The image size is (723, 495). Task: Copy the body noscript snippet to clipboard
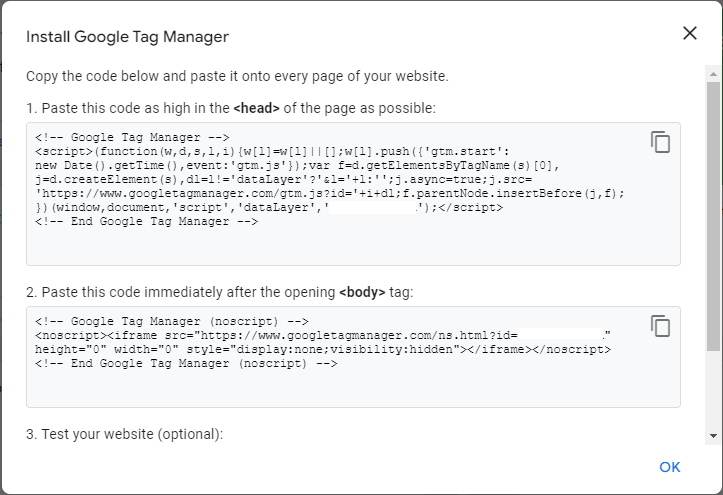click(660, 326)
